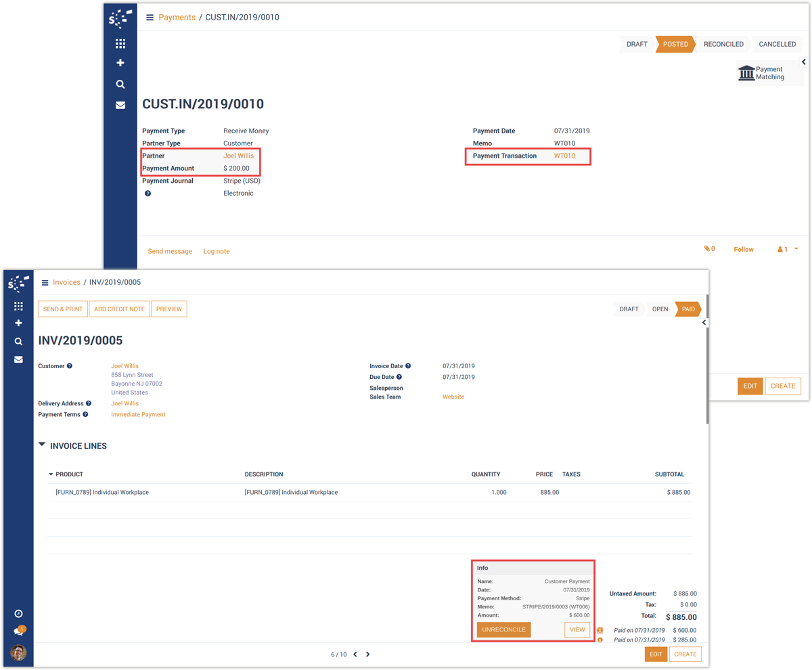Click the invoice window vertical scrollbar
This screenshot has width=812, height=670.
(x=707, y=359)
